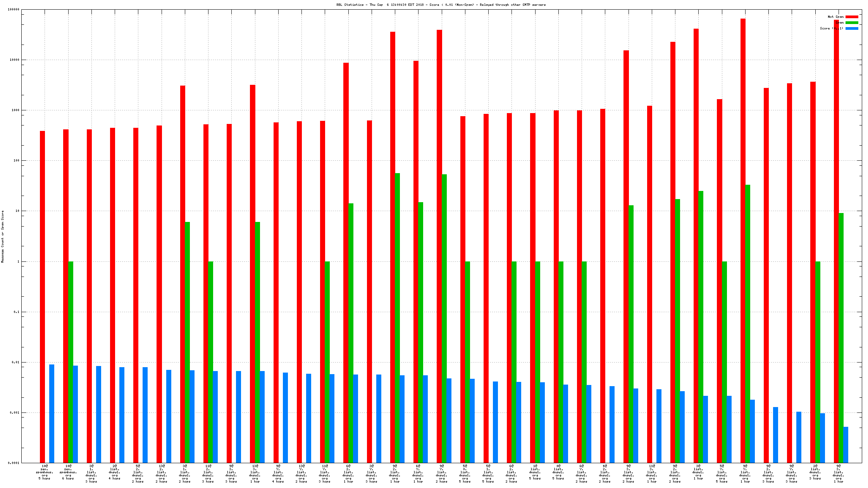Click the 0.1 y-axis tick label
Image resolution: width=868 pixels, height=488 pixels.
tap(16, 312)
